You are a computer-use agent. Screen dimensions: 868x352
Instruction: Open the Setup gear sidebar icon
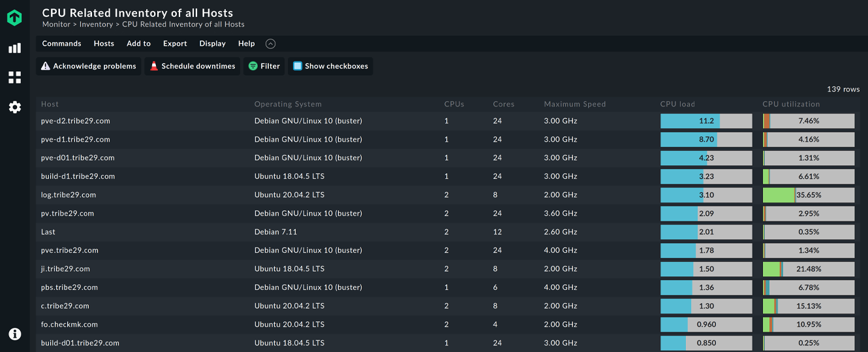click(14, 107)
